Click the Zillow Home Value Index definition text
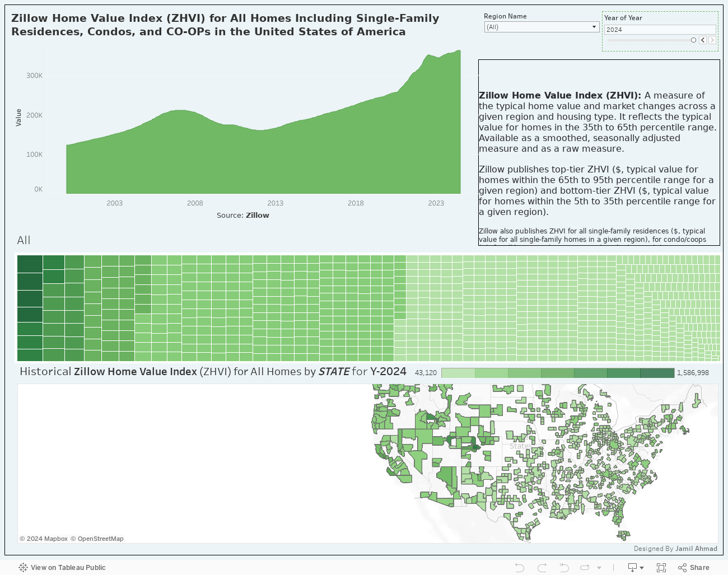Image resolution: width=728 pixels, height=575 pixels. click(598, 122)
